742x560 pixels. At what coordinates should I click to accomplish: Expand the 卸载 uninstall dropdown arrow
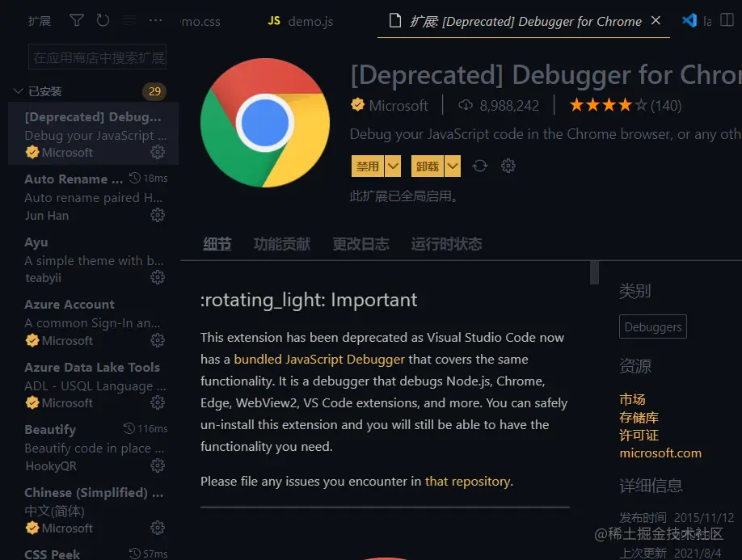pos(453,166)
